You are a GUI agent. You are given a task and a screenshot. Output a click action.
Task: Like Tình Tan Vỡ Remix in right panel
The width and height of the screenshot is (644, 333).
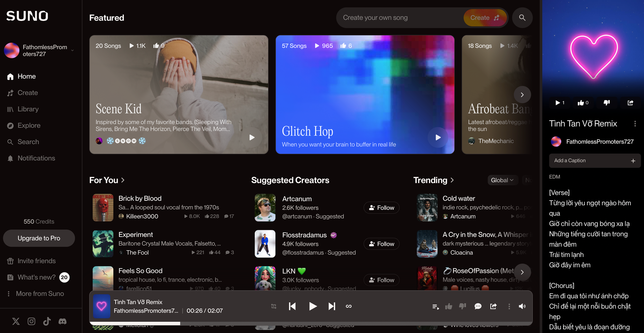[583, 103]
